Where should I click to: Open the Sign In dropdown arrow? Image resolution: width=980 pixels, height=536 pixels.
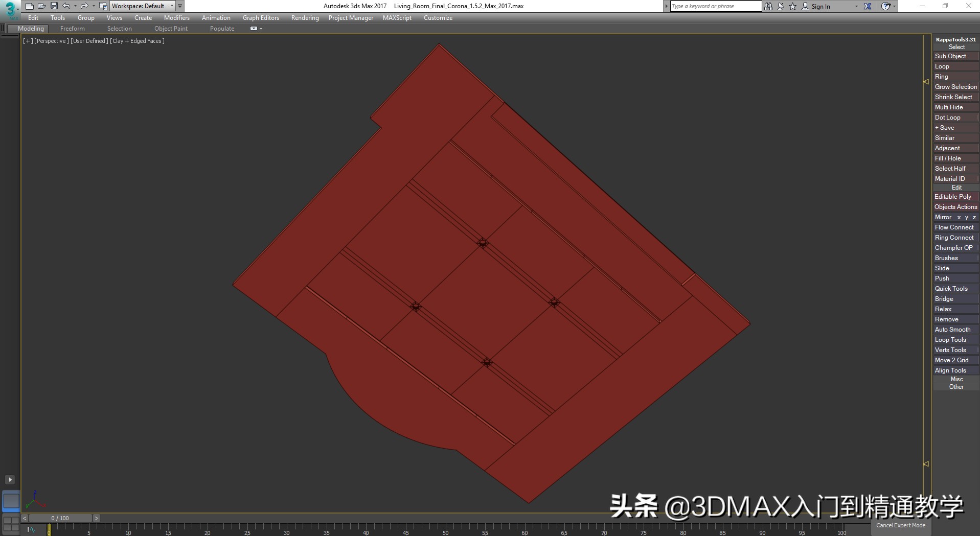click(856, 7)
